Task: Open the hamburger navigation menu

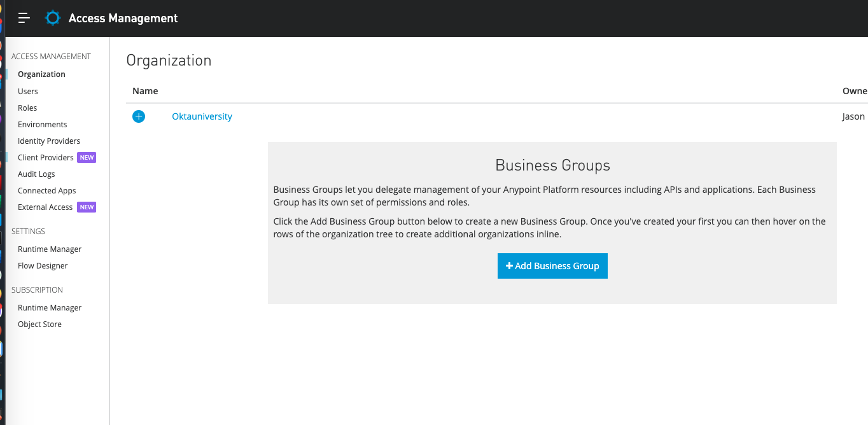Action: point(24,18)
